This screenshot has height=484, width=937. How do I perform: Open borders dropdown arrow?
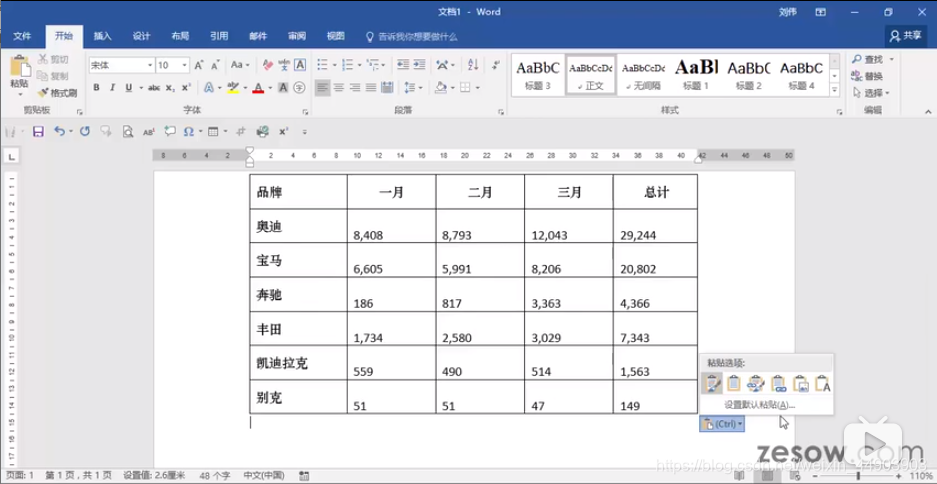pos(477,87)
